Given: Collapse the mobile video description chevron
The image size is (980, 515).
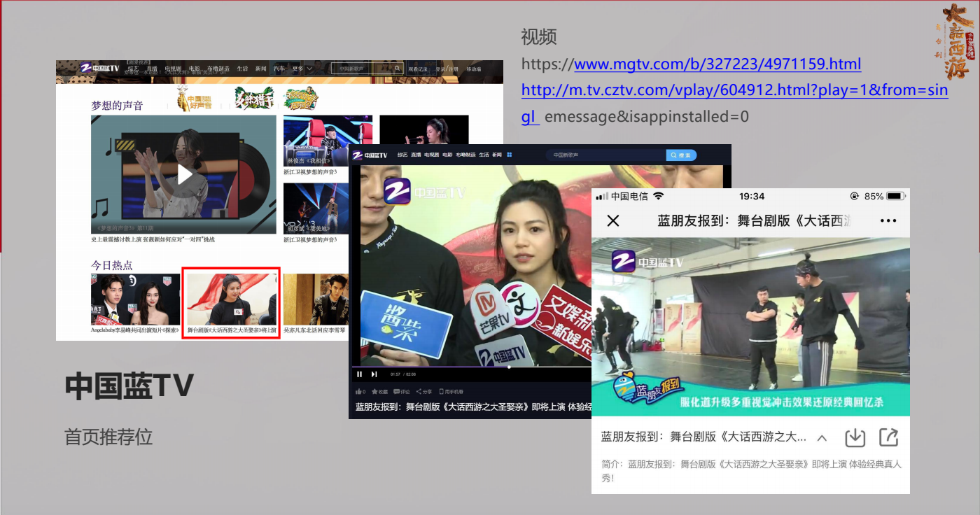Looking at the screenshot, I should point(822,438).
